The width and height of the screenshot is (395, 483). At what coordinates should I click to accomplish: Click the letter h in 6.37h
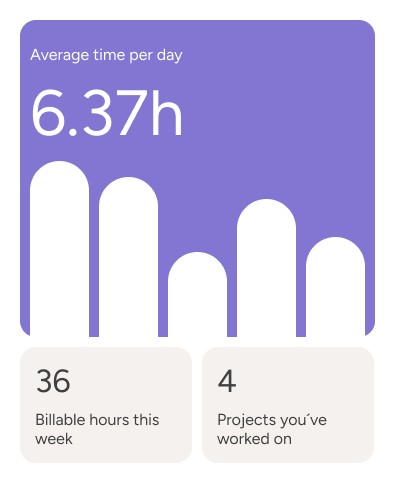(x=166, y=113)
